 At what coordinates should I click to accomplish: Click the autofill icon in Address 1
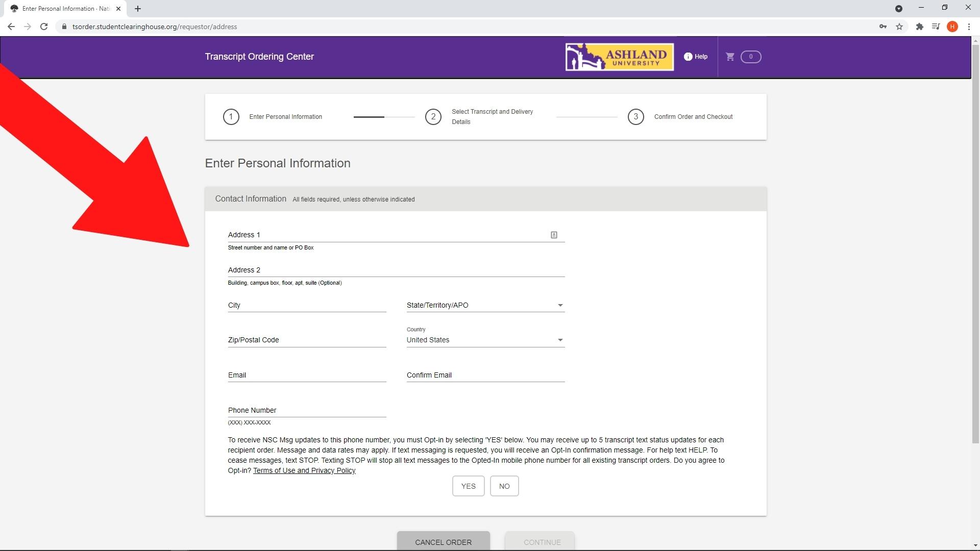pyautogui.click(x=554, y=235)
